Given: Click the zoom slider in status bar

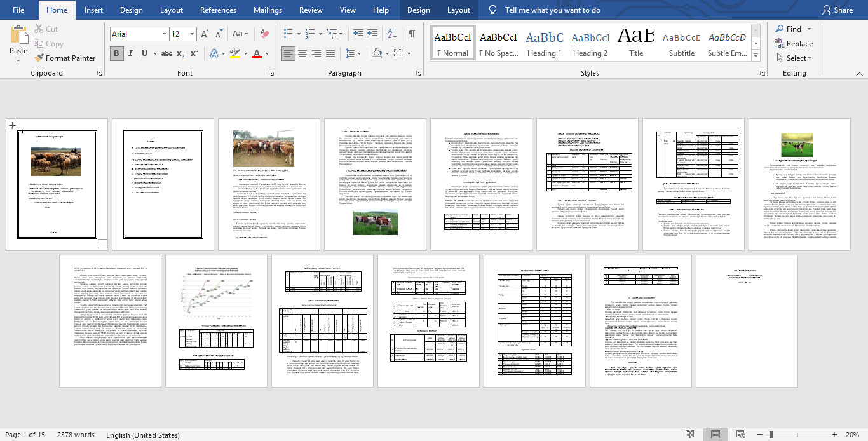Looking at the screenshot, I should [x=771, y=435].
